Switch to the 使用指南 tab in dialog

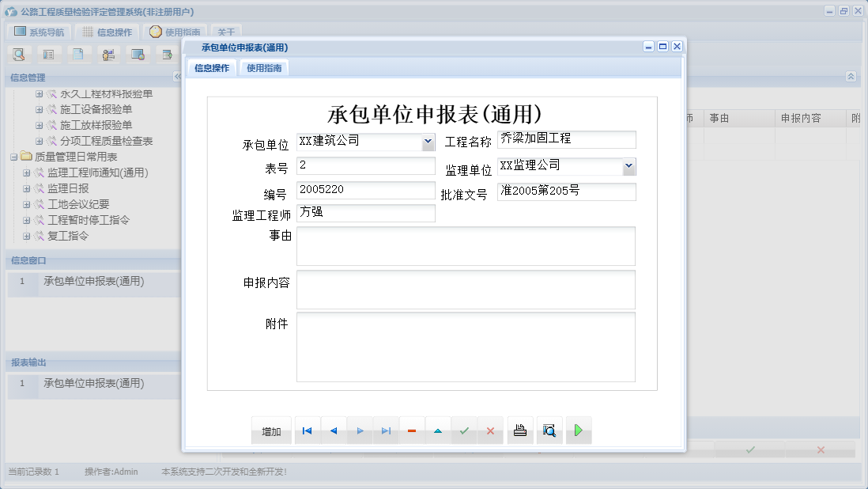click(263, 67)
